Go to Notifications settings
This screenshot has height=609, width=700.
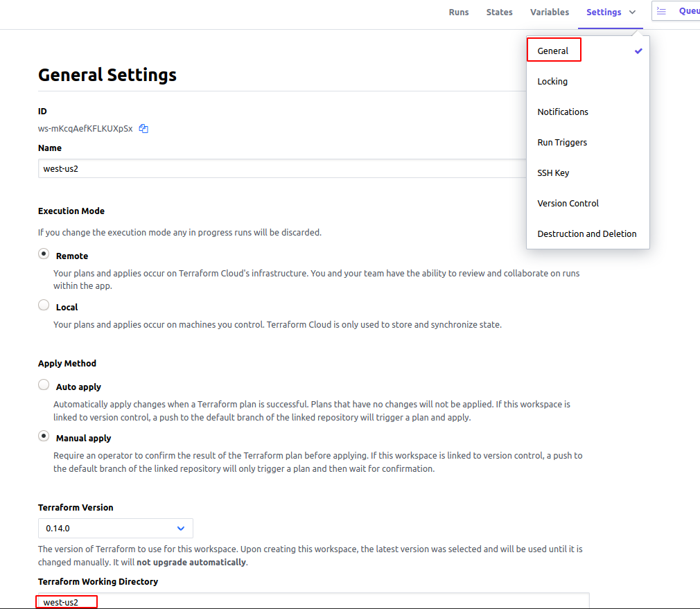[x=588, y=112]
